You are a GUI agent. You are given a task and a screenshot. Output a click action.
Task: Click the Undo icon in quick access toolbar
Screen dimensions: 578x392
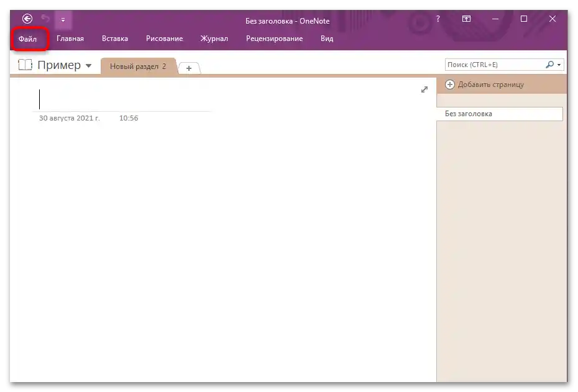click(45, 19)
